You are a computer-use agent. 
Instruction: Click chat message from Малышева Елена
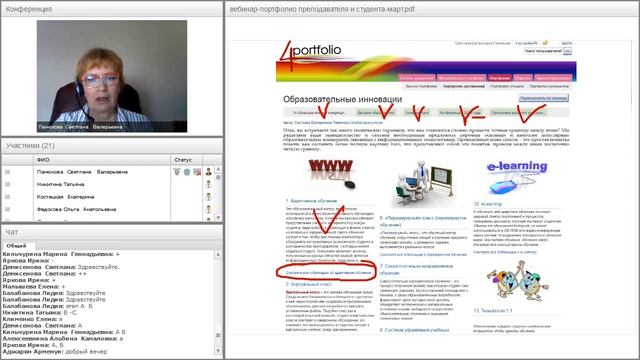pyautogui.click(x=34, y=287)
